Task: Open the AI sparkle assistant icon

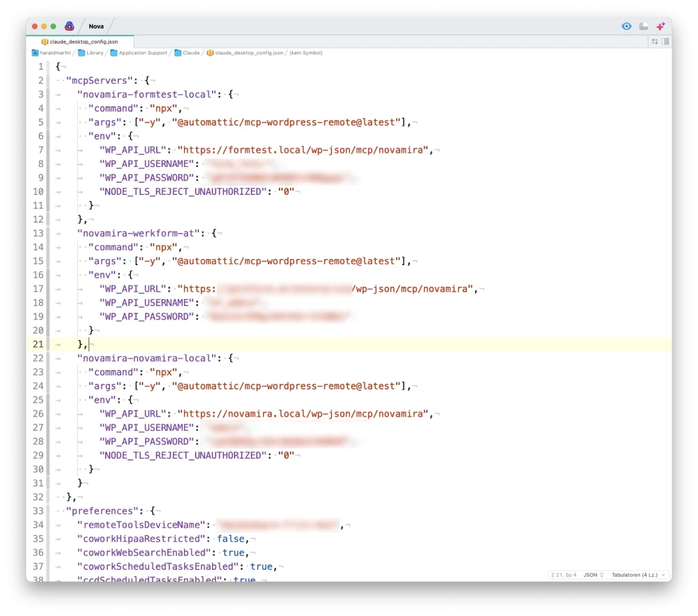Action: [661, 27]
